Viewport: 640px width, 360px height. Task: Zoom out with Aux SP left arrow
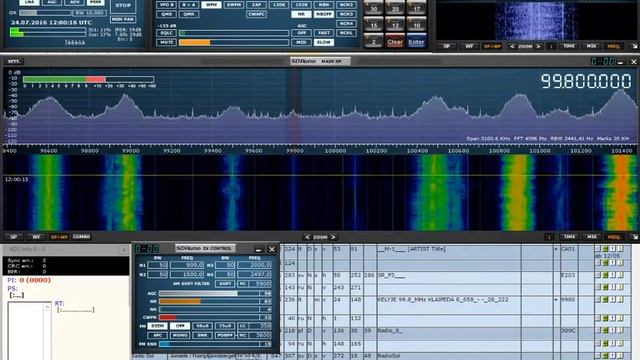pos(512,46)
